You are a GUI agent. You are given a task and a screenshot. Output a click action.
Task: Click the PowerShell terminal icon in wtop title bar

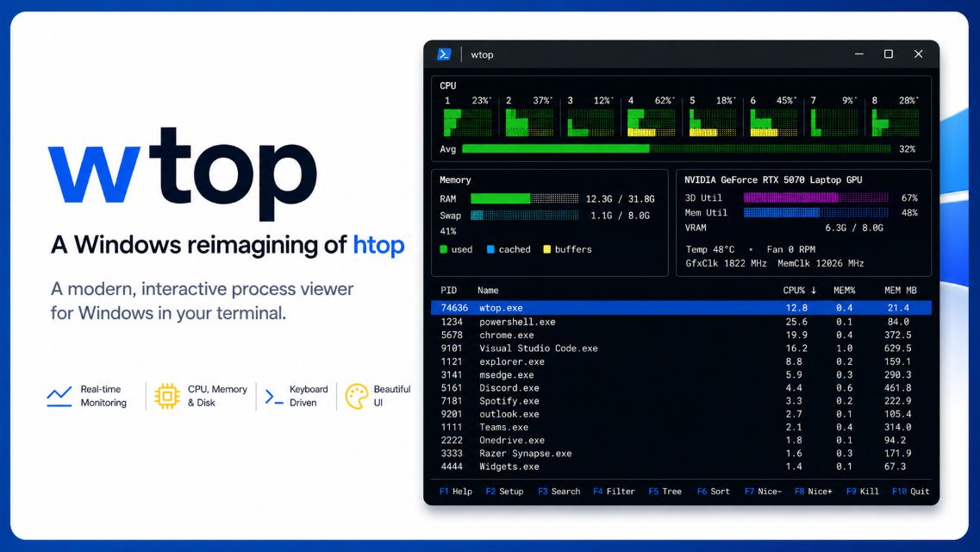pos(444,54)
